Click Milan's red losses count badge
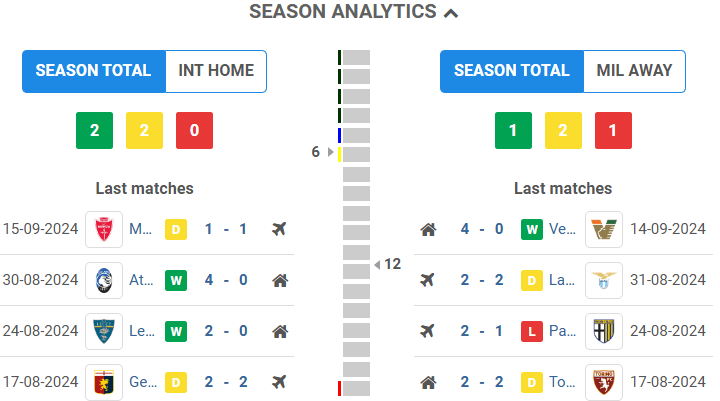 tap(613, 130)
